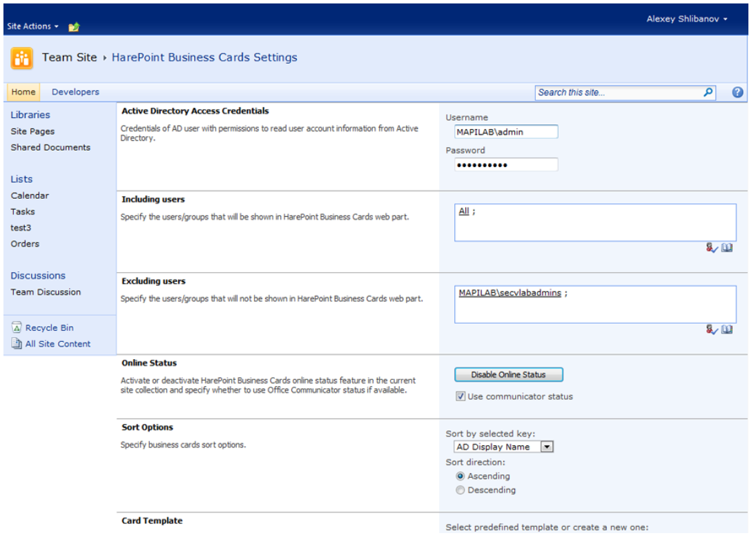
Task: Expand Alexey Shlibanov user menu
Action: point(686,19)
